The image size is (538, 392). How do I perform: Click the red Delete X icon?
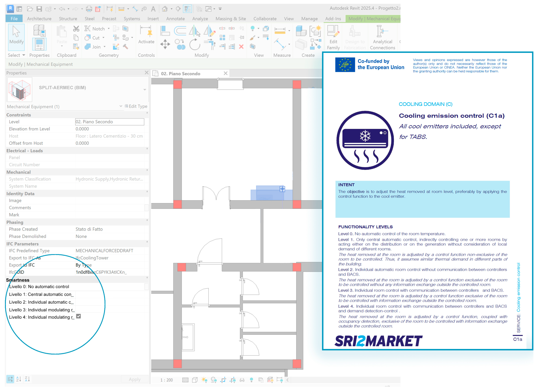click(241, 47)
